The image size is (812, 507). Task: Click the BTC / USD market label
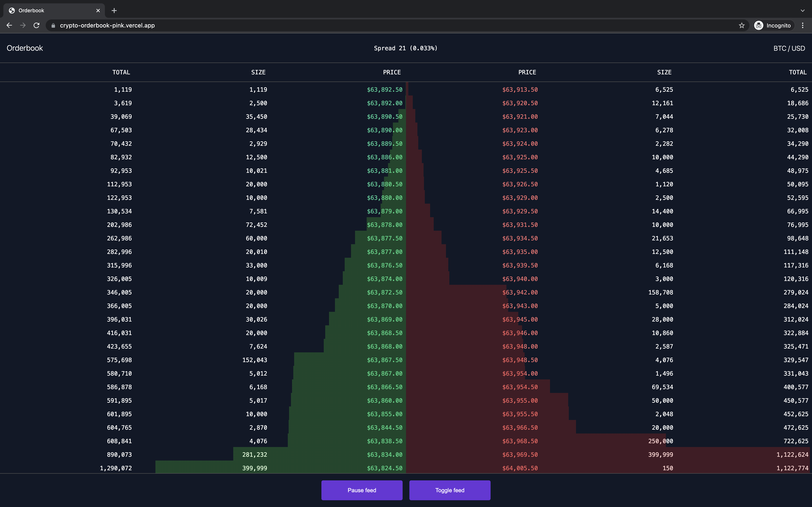click(x=789, y=48)
